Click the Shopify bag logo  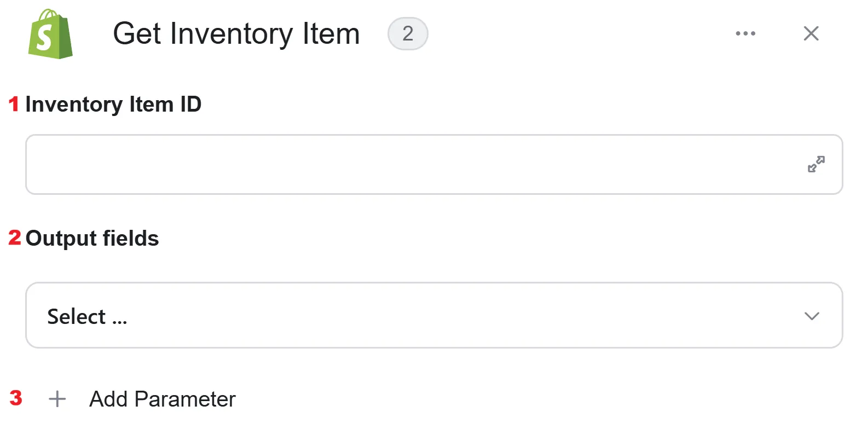click(x=50, y=34)
